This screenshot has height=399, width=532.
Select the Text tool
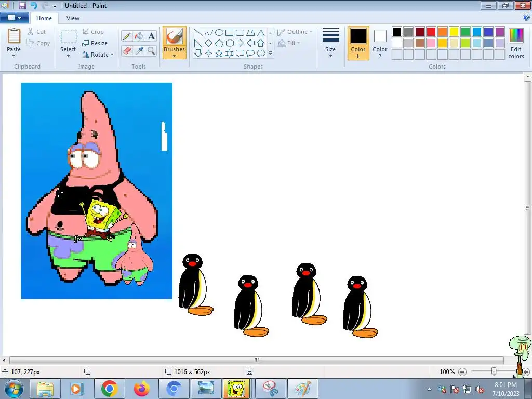(x=151, y=36)
